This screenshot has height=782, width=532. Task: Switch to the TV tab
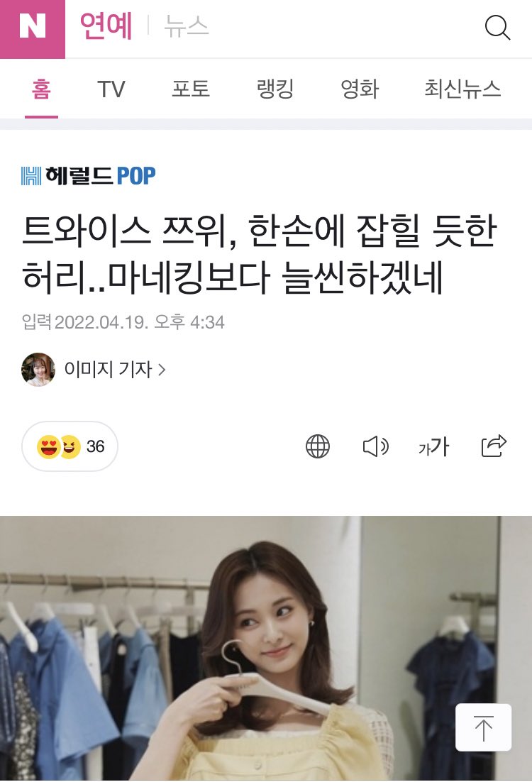point(111,90)
